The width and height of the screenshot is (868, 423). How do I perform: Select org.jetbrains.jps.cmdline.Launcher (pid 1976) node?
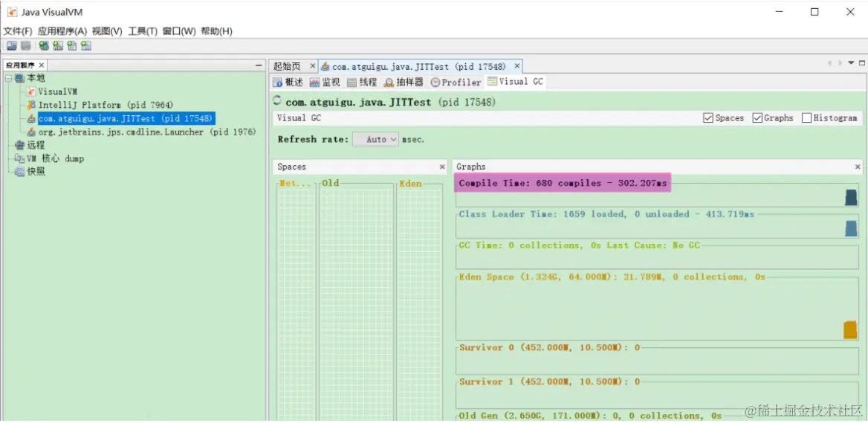[x=146, y=132]
